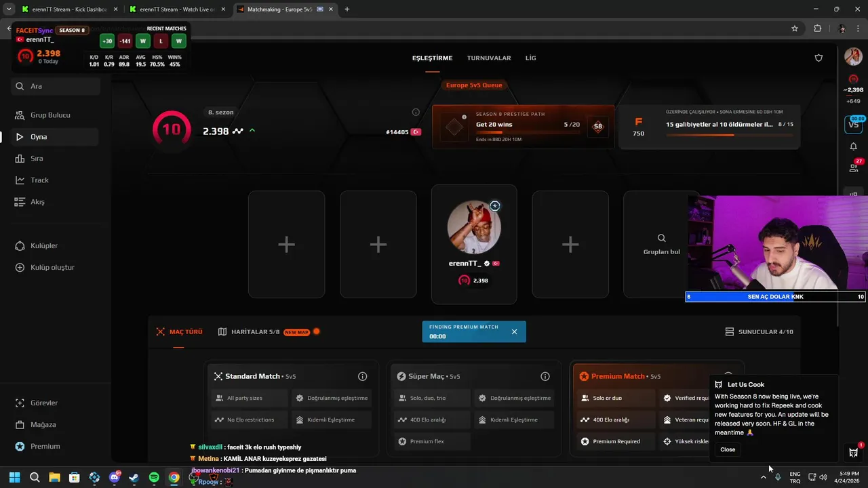Switch to the EŞLEŞTİRME tab
Viewport: 868px width, 488px height.
(x=432, y=58)
